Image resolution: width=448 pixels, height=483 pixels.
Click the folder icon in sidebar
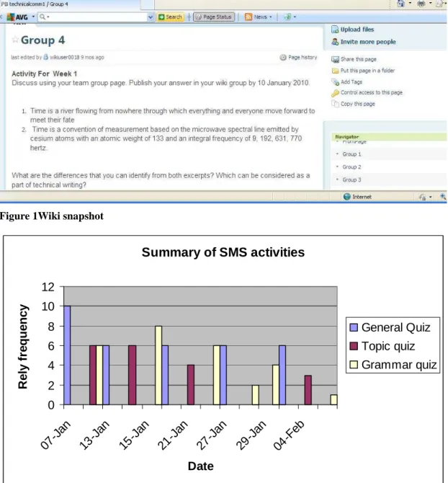(x=335, y=71)
